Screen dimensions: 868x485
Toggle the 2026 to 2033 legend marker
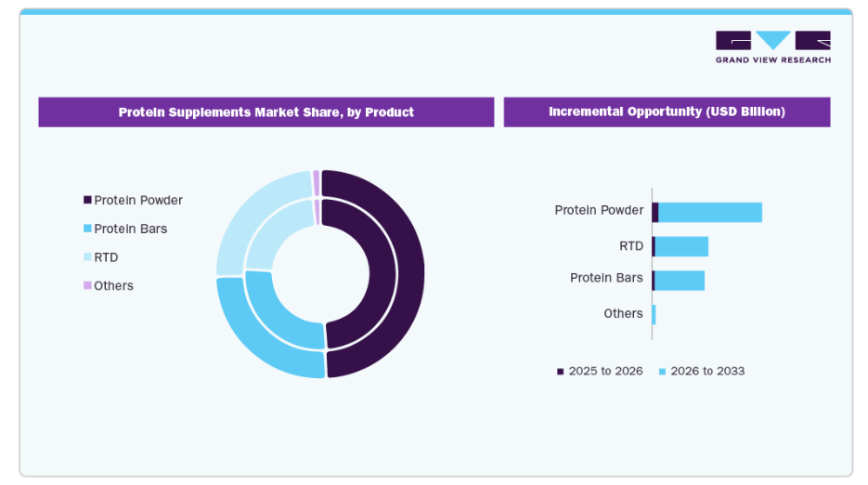(663, 372)
